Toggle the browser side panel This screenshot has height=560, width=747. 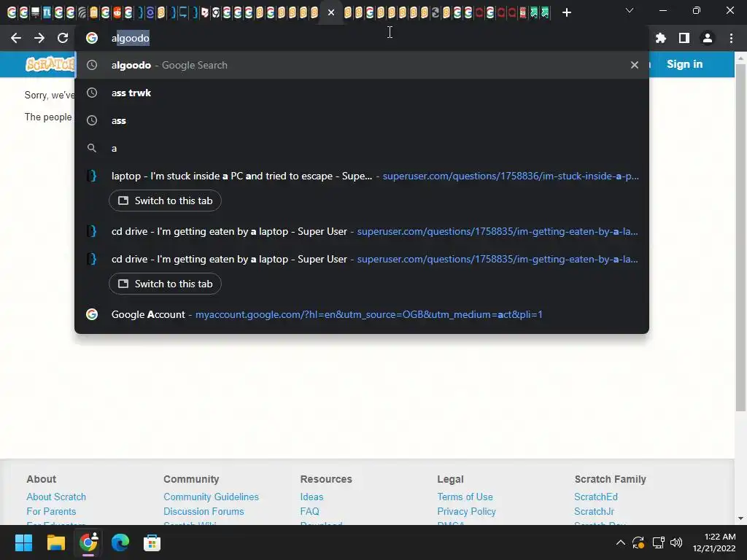(x=684, y=38)
